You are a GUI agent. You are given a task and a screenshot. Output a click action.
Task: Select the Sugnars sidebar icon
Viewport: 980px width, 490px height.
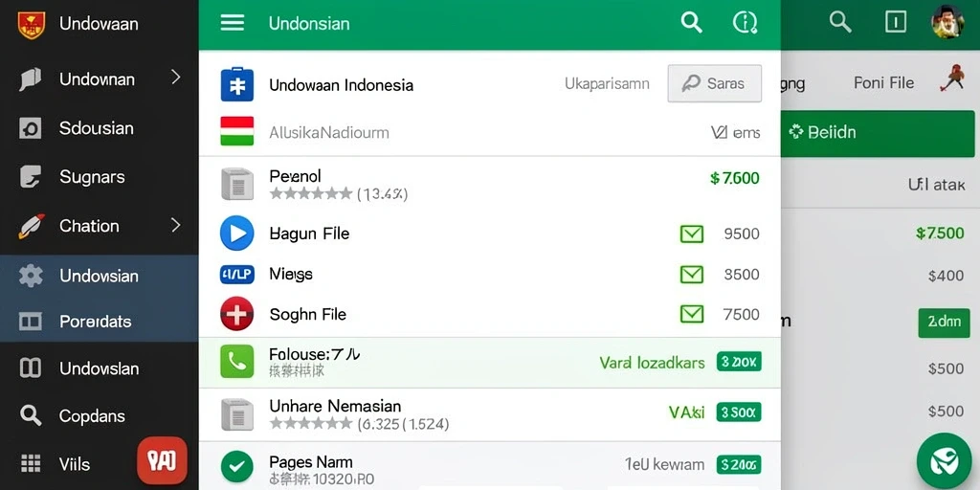point(30,177)
